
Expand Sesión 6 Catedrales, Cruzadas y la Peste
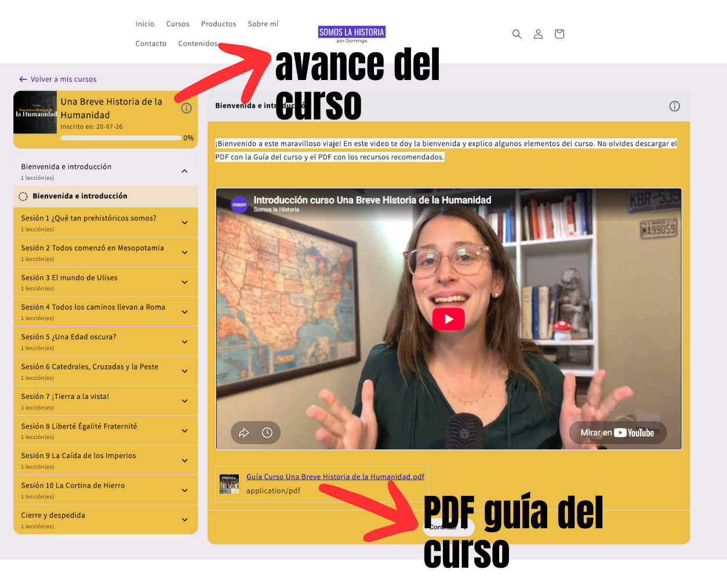pyautogui.click(x=106, y=371)
